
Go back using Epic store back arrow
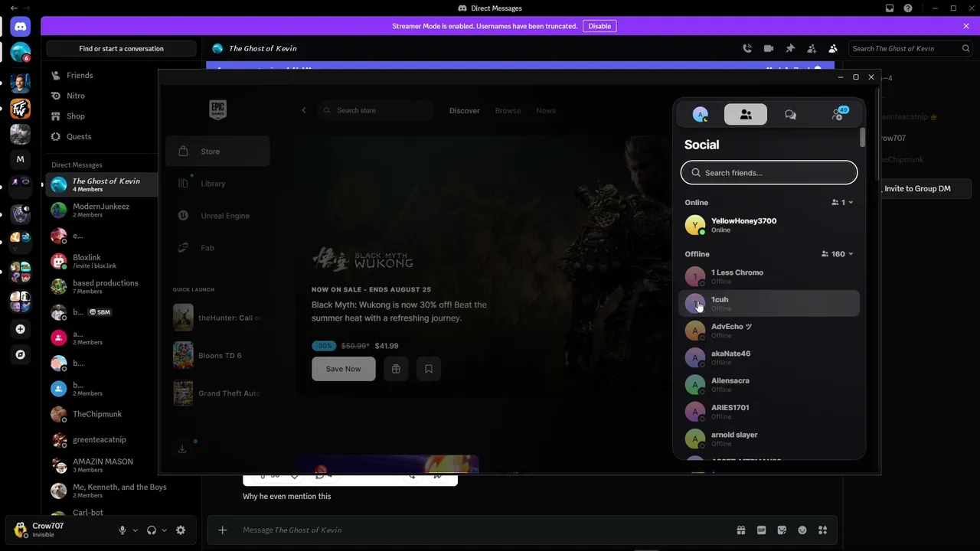pyautogui.click(x=303, y=110)
